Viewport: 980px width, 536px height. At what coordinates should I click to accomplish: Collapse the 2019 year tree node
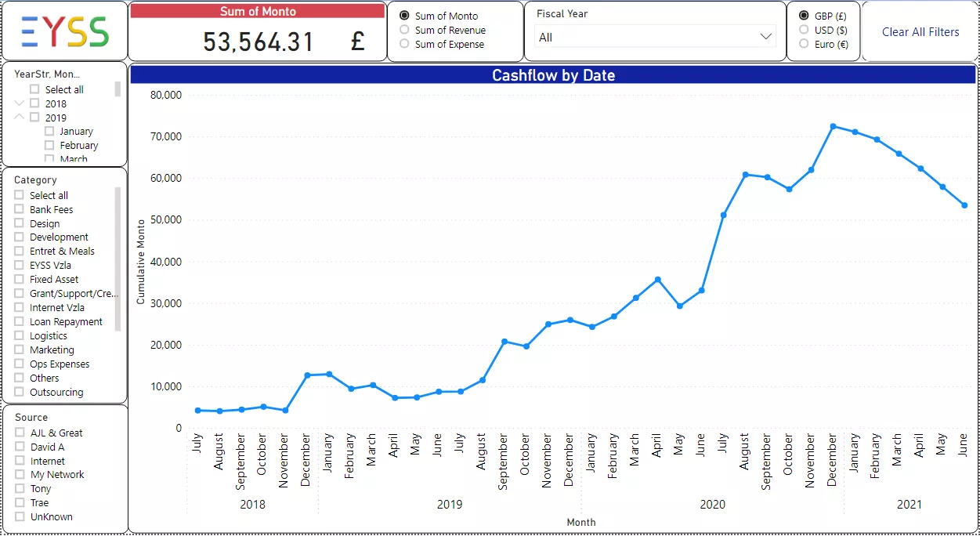20,118
